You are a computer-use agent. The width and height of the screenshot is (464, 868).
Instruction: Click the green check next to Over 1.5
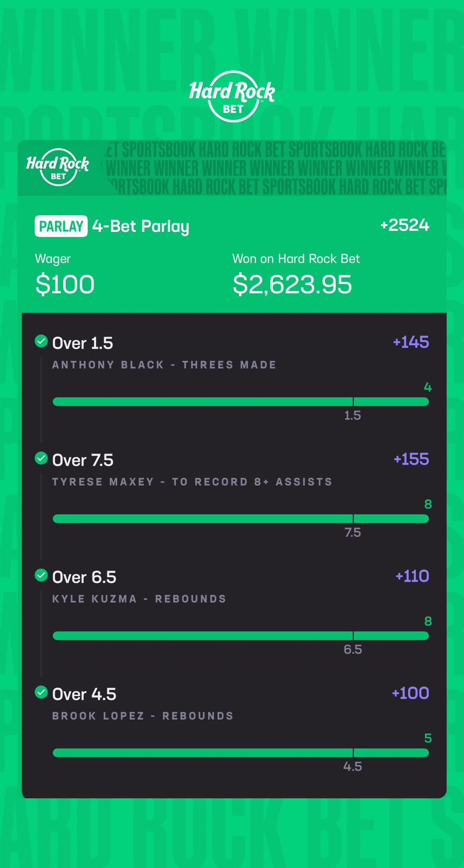coord(41,341)
